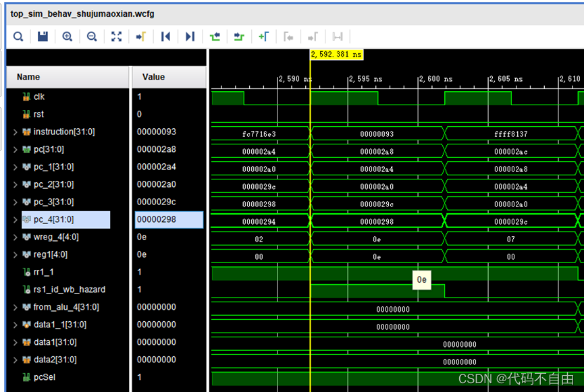
Task: Zoom in on the waveform
Action: click(x=67, y=36)
